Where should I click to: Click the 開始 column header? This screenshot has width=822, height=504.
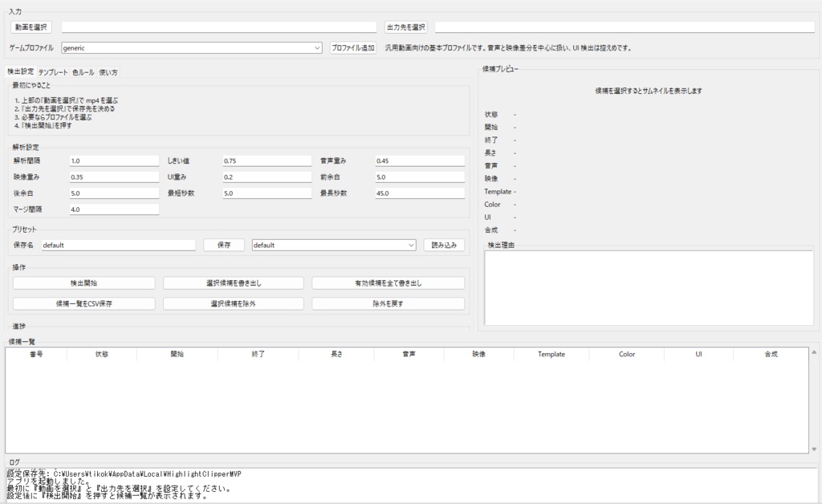[x=177, y=354]
